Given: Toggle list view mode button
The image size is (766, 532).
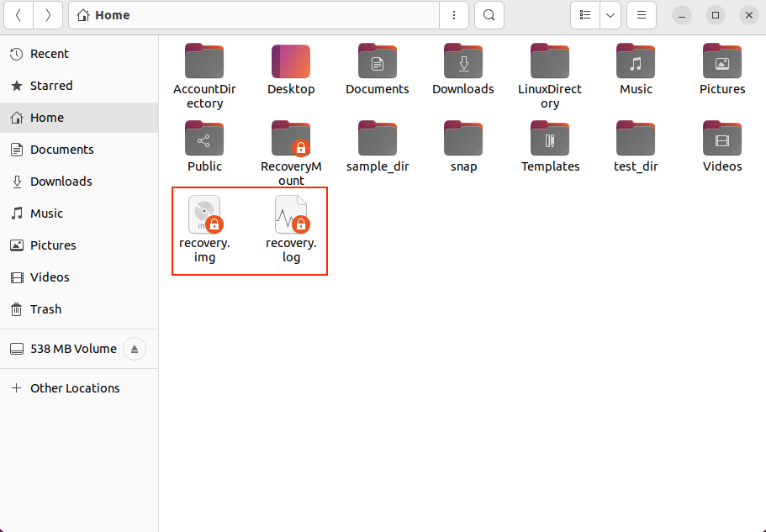Looking at the screenshot, I should 585,15.
